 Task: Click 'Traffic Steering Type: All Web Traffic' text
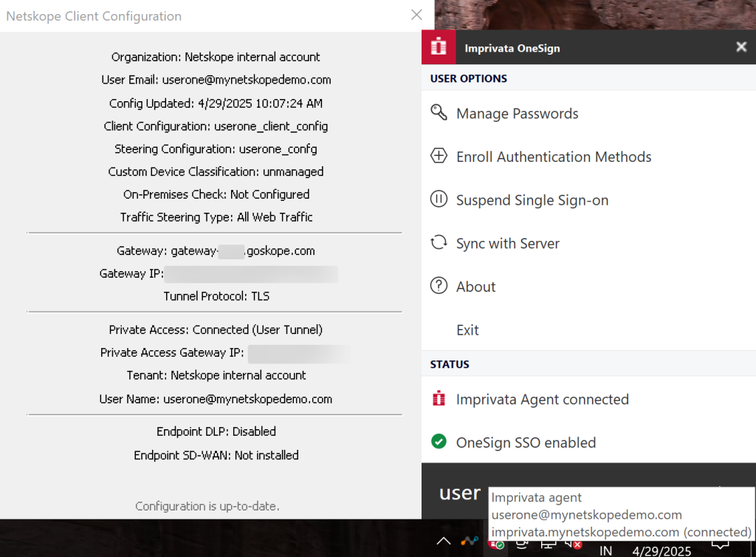(x=216, y=217)
